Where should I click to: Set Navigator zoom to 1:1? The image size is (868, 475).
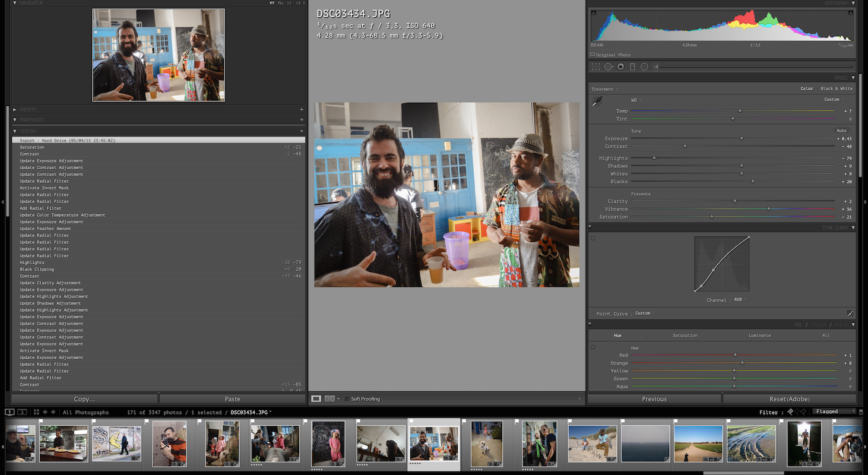(x=290, y=3)
